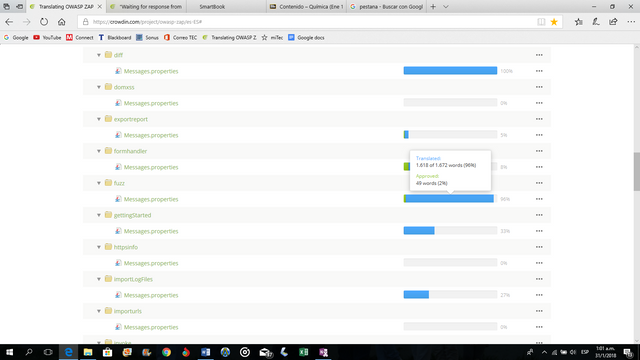The width and height of the screenshot is (640, 360).
Task: Open more options for formhandler folder row
Action: click(x=539, y=151)
